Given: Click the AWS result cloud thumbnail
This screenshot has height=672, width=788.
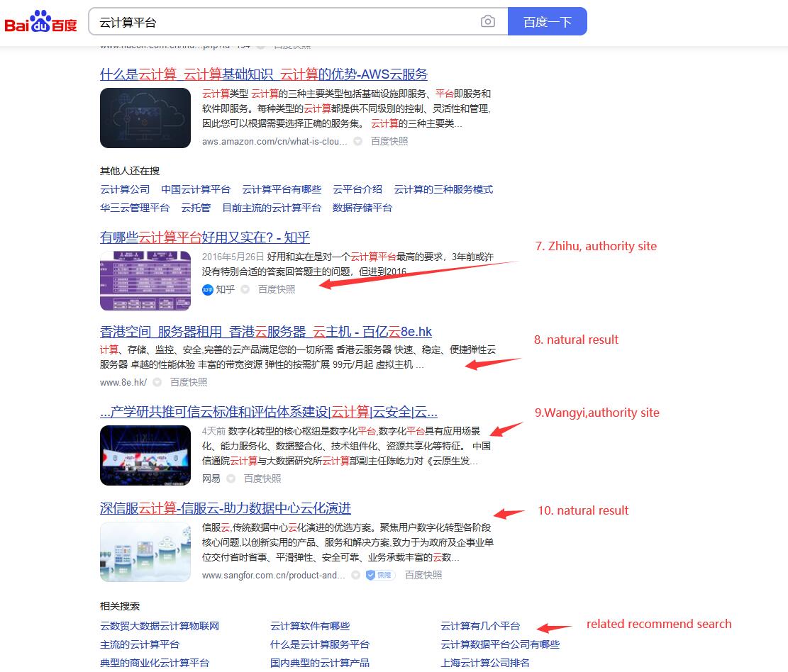Looking at the screenshot, I should pos(145,118).
